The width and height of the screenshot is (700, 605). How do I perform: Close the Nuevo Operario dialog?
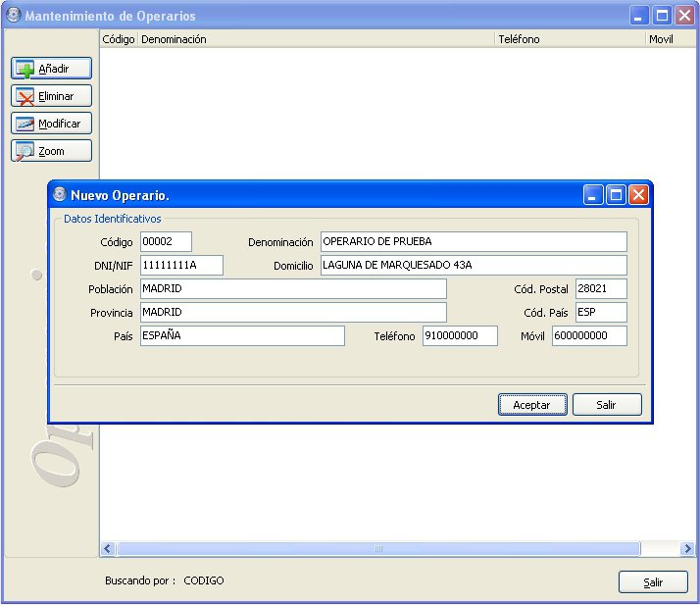[x=639, y=195]
